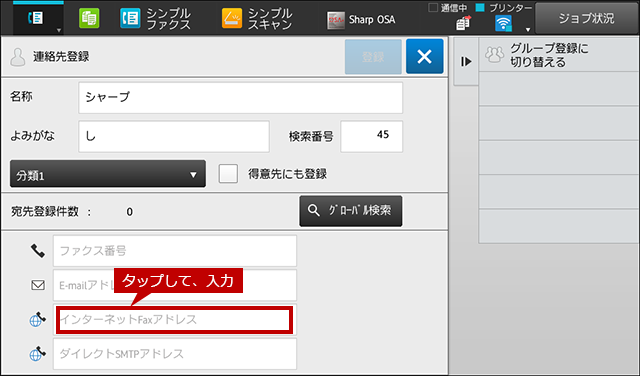The image size is (640, 376).
Task: Open the fax mode icon in top bar
Action: (x=36, y=18)
